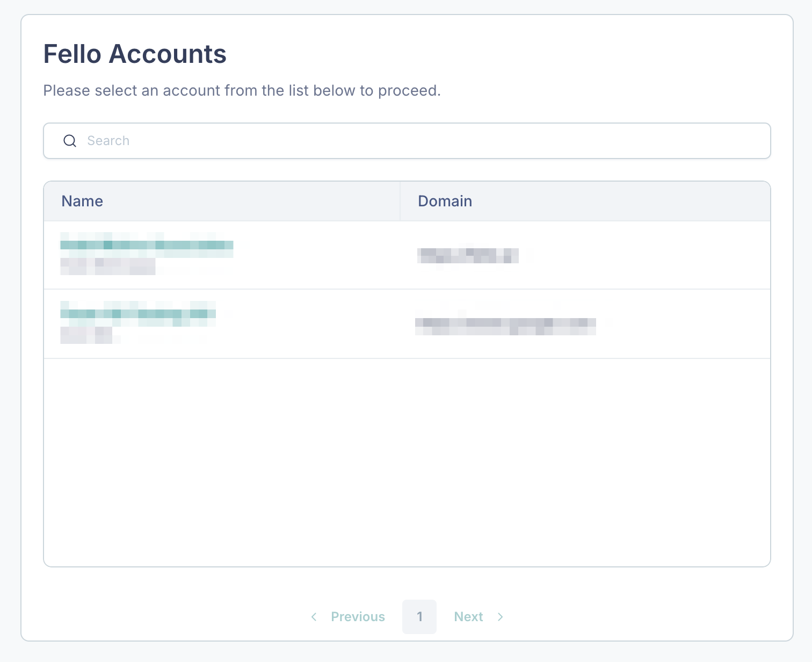This screenshot has height=662, width=812.
Task: Click the first row's blurred domain cell
Action: tap(468, 255)
